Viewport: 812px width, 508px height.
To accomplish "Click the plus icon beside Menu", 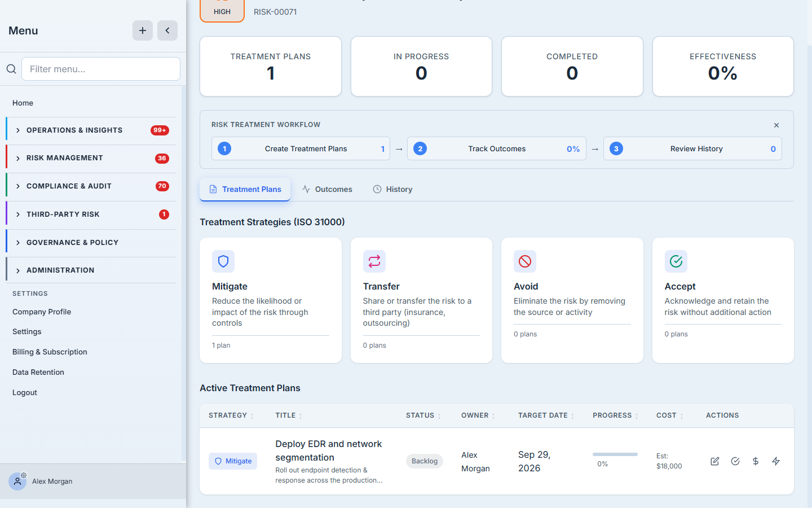I will (143, 30).
